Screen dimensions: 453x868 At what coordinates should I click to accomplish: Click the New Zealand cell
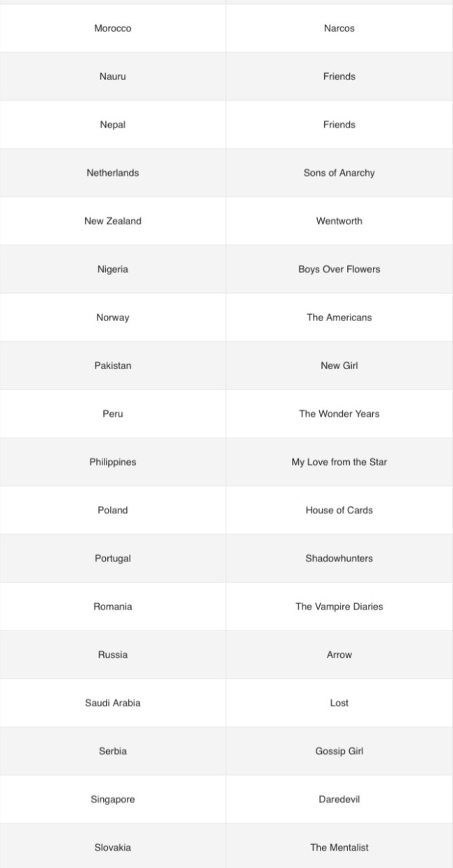click(112, 221)
